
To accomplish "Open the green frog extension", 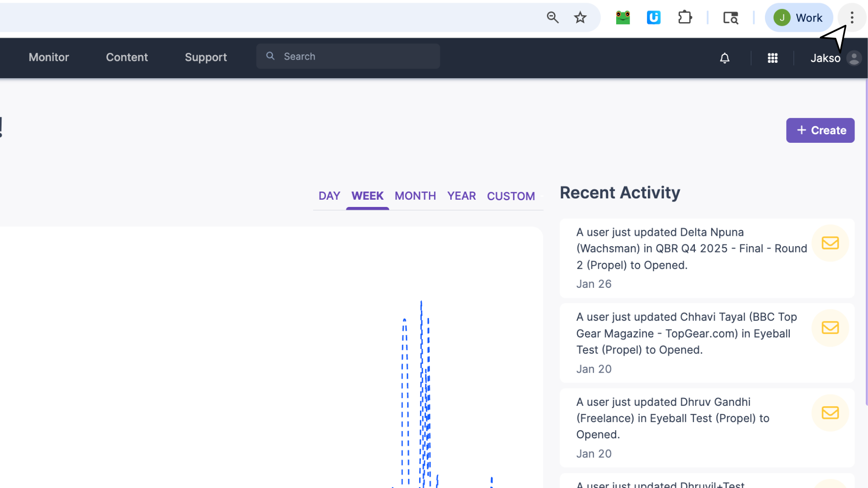I will tap(623, 18).
